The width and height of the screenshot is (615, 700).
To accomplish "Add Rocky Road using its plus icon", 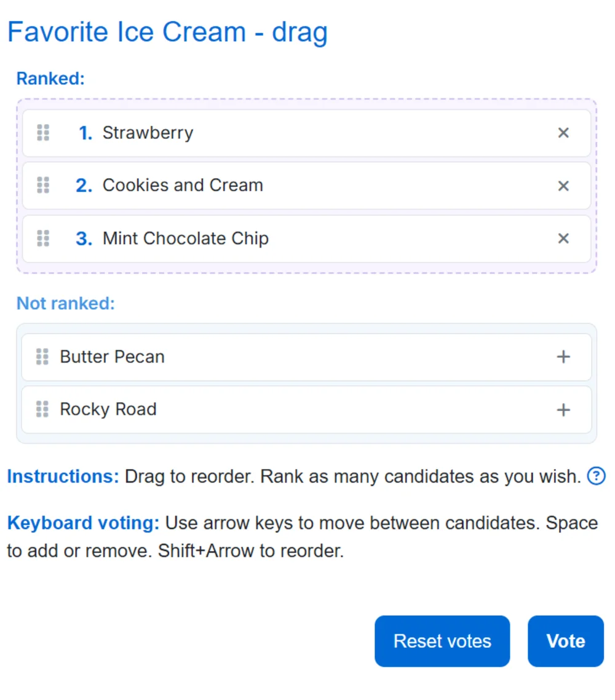I will click(x=563, y=409).
